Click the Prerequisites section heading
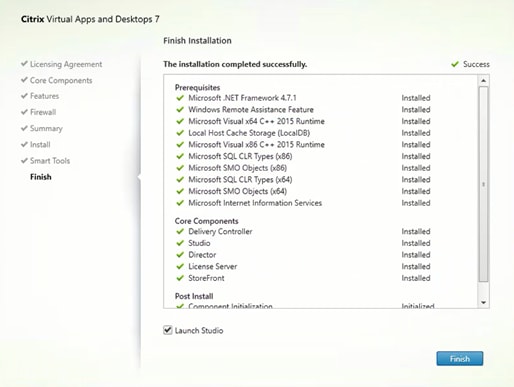 coord(197,88)
